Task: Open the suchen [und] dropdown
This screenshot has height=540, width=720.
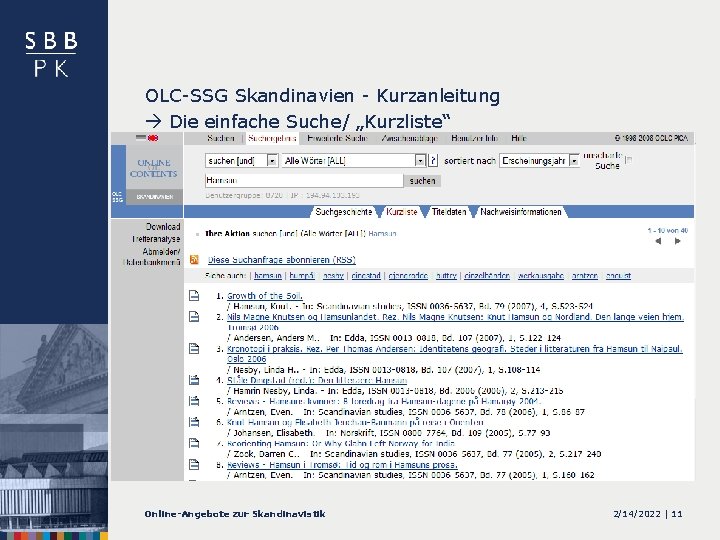Action: [x=272, y=161]
